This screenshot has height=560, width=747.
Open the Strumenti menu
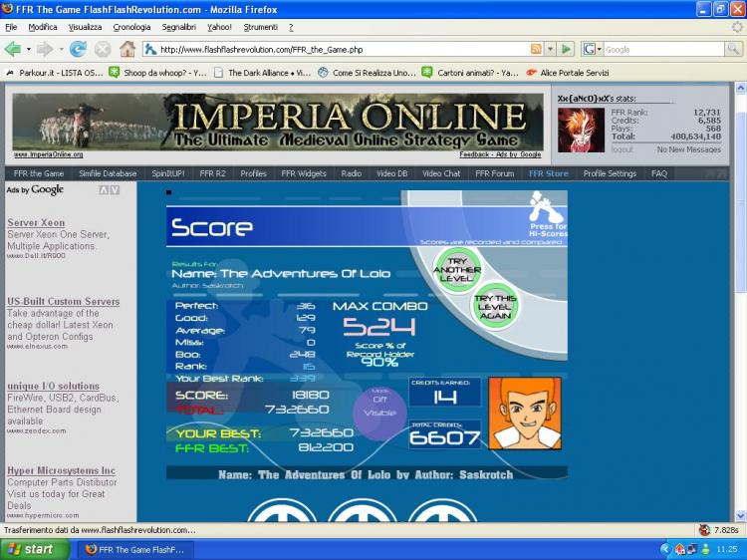[x=260, y=27]
